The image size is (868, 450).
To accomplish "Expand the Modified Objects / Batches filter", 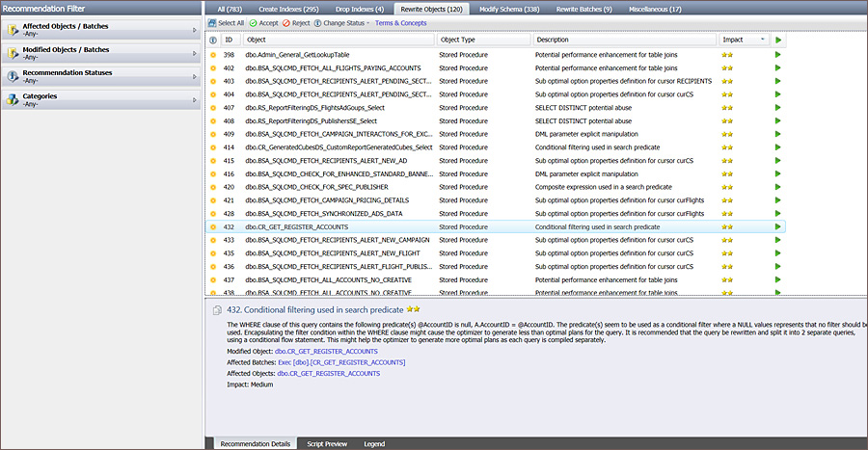I will pos(100,53).
